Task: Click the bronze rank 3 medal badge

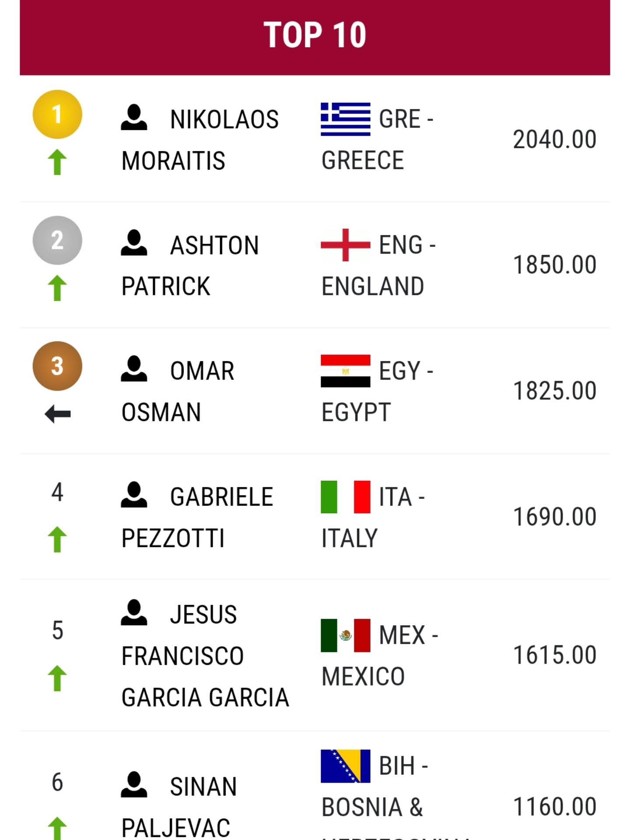Action: tap(57, 366)
